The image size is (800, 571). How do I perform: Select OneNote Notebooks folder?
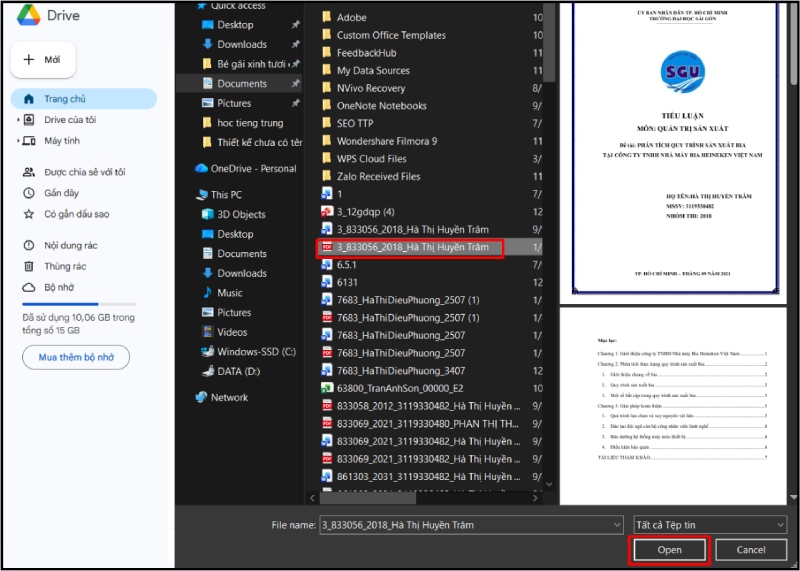click(382, 106)
